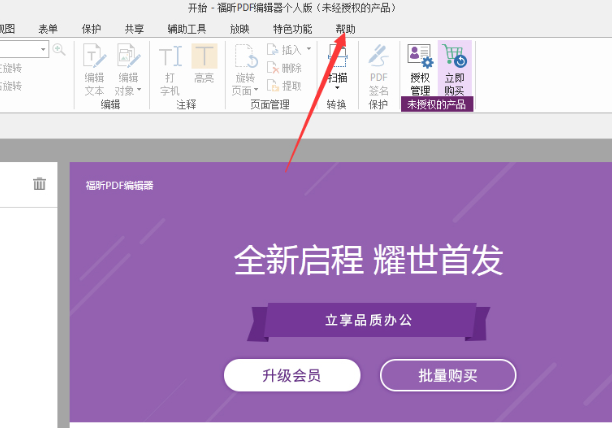This screenshot has width=612, height=428.
Task: Click the 批量购买 button
Action: pyautogui.click(x=447, y=376)
